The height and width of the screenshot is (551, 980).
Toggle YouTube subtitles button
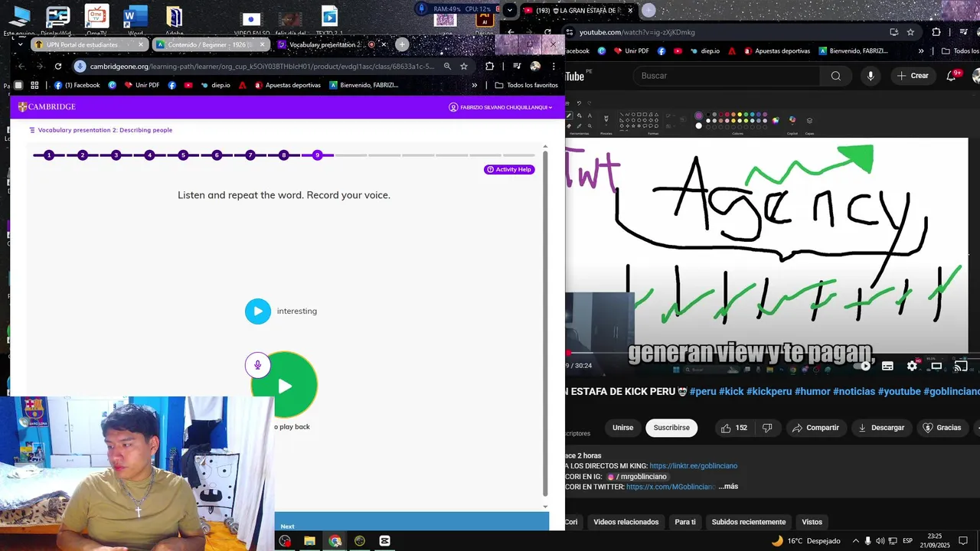[887, 366]
